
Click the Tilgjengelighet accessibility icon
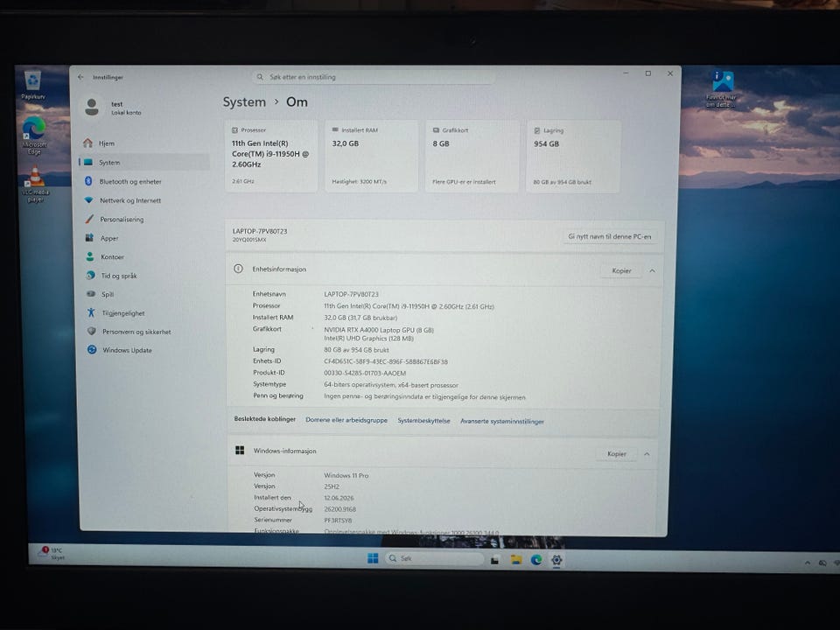click(x=91, y=312)
